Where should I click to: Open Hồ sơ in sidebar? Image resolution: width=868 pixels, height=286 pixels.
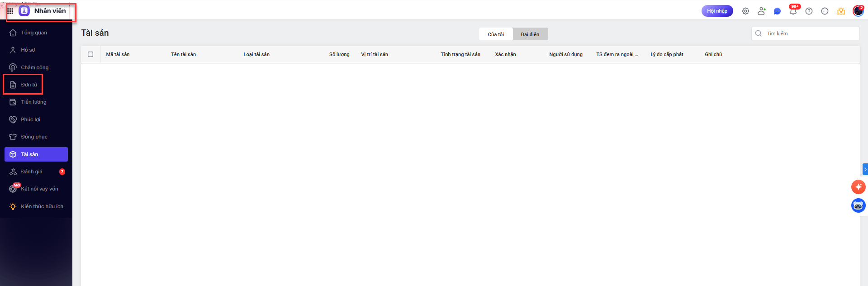point(36,50)
